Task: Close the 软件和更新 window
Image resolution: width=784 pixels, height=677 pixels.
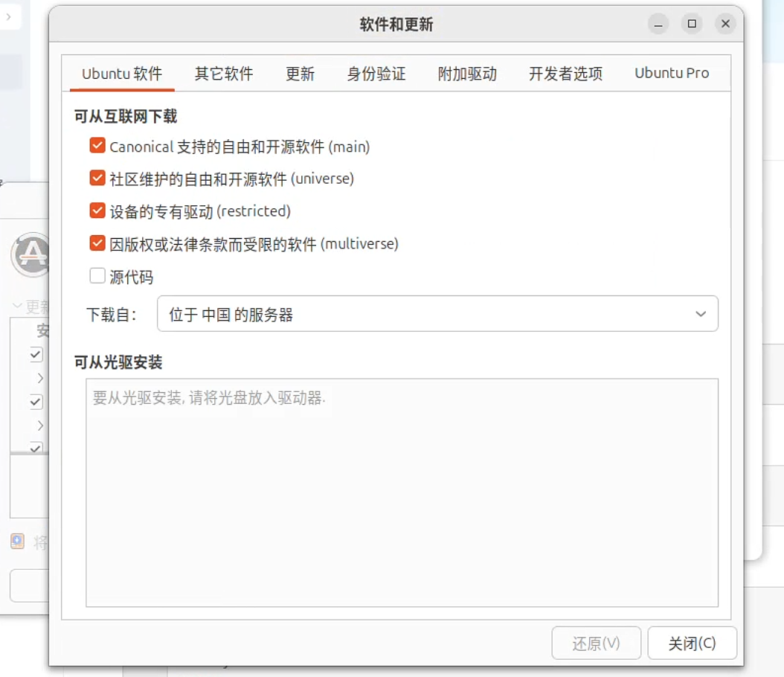Action: click(725, 24)
